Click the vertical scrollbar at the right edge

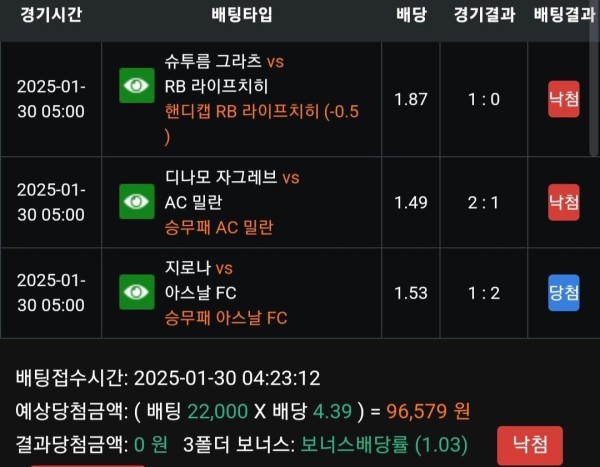coord(595,78)
